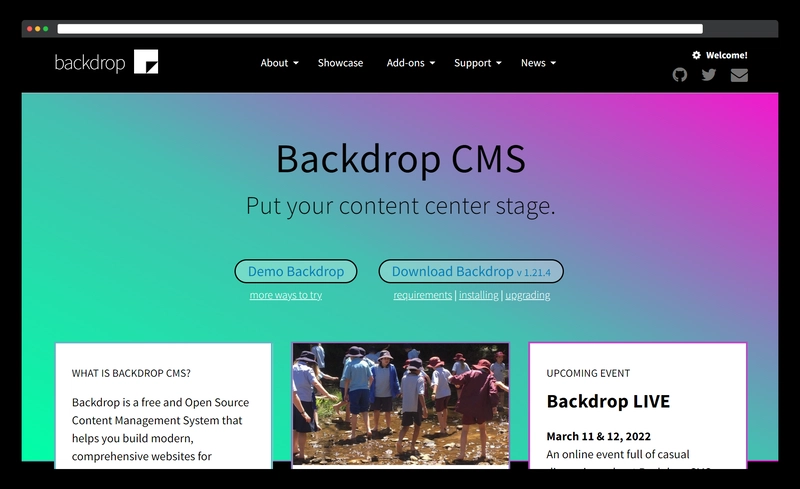Go to the Showcase page
The height and width of the screenshot is (489, 800).
tap(340, 63)
